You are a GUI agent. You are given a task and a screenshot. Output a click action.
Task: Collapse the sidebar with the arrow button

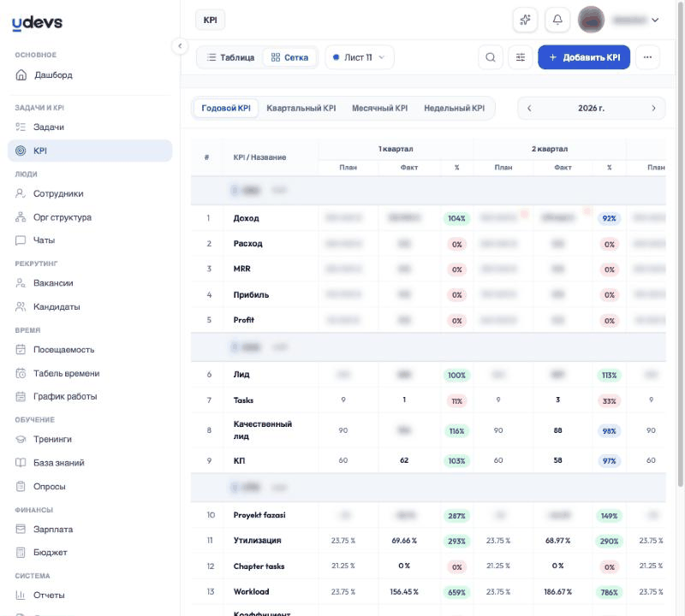tap(180, 46)
